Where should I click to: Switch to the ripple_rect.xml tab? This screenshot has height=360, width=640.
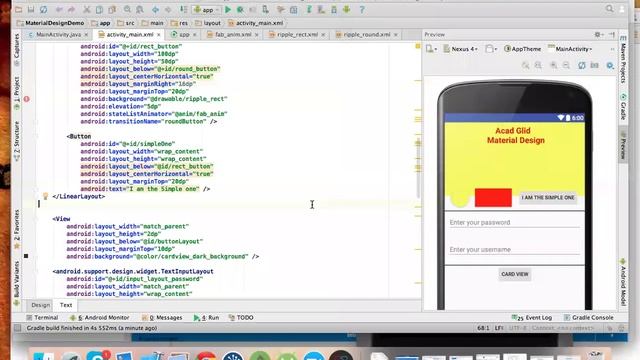[x=297, y=35]
